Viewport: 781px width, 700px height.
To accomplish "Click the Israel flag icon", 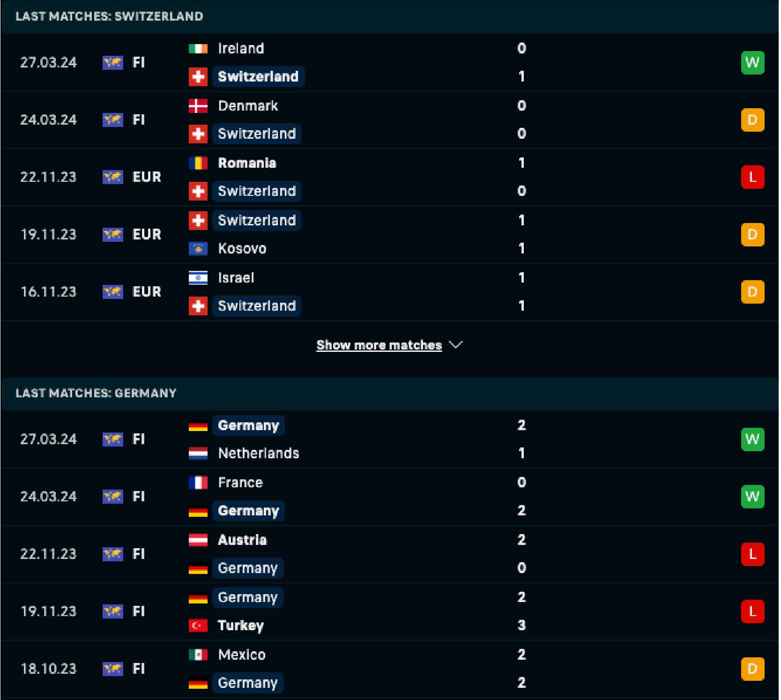I will click(x=198, y=278).
